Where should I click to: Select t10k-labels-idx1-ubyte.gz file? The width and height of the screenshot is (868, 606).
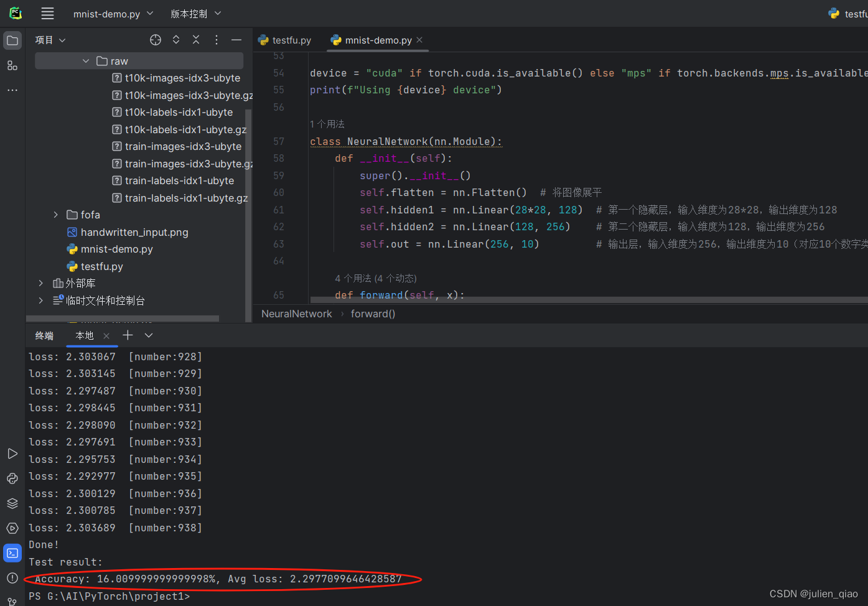[x=179, y=129]
